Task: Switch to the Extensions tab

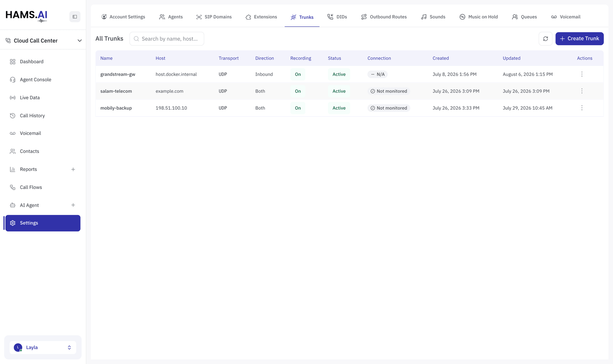Action: 261,17
